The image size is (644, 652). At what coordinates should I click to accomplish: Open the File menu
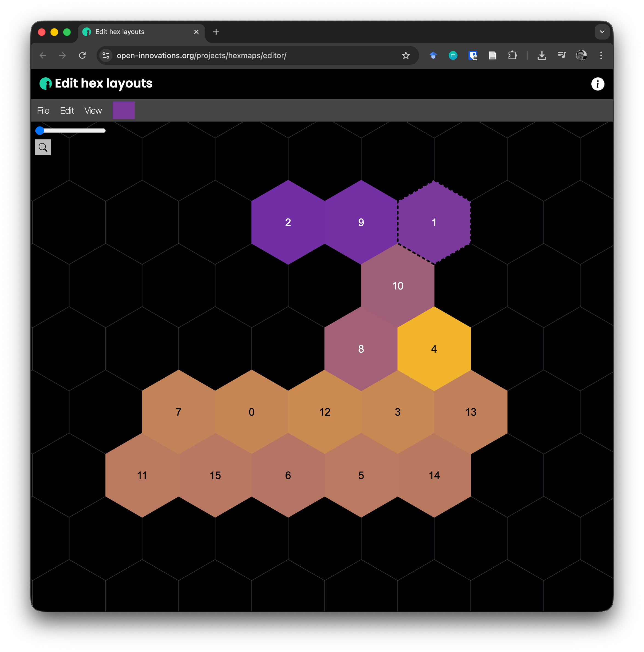point(43,111)
